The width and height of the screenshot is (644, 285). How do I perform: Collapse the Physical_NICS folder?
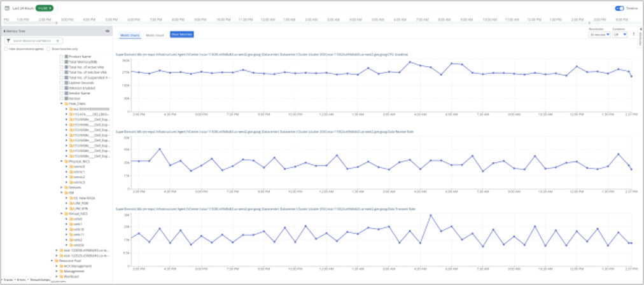pyautogui.click(x=61, y=162)
